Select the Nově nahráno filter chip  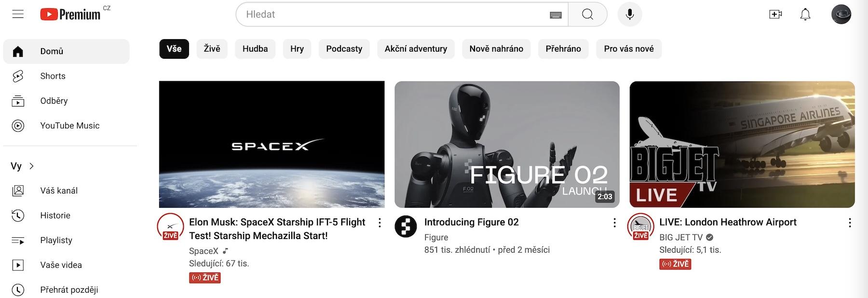[496, 49]
